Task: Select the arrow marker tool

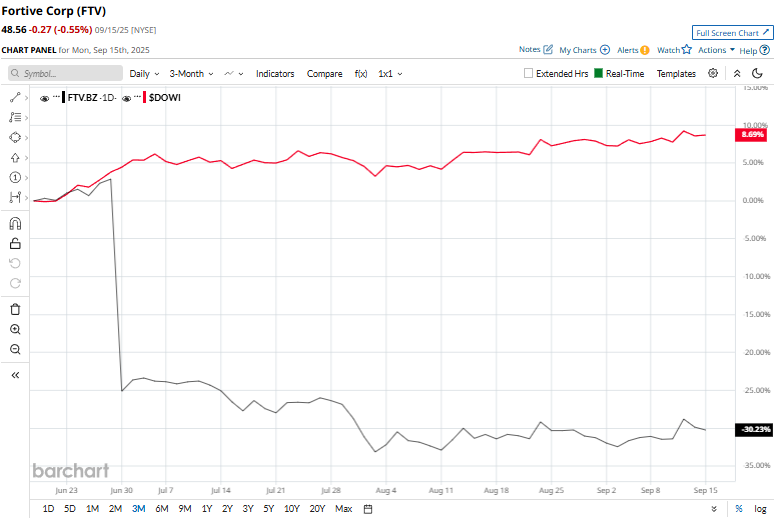Action: tap(15, 158)
